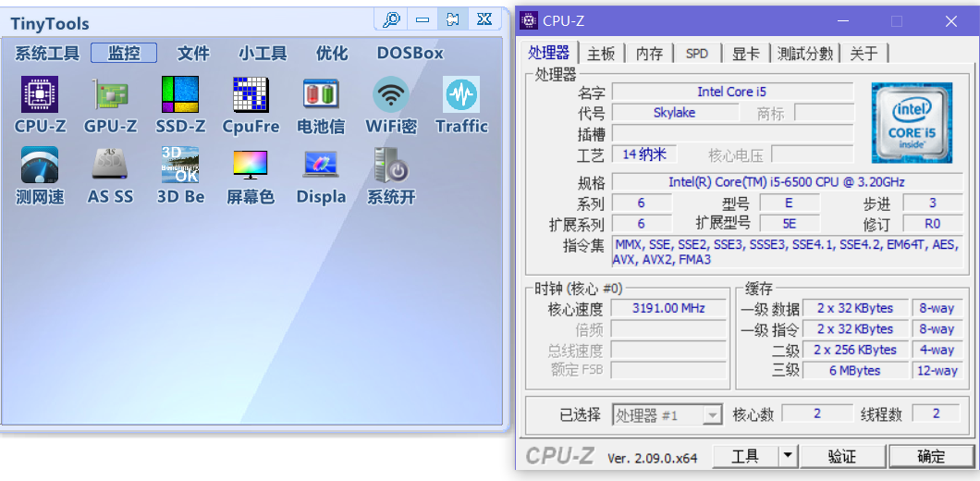Screen dimensions: 980x481
Task: Click the 修订 R0 revision value
Action: coord(933,223)
